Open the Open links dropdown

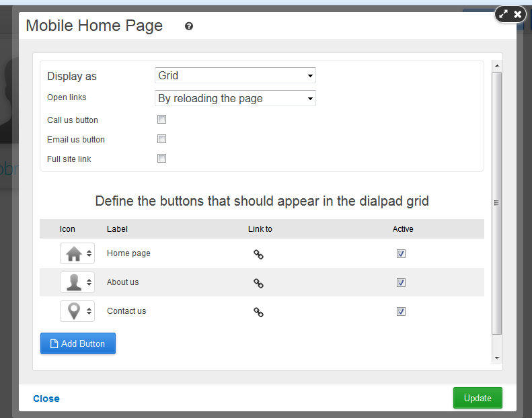click(235, 98)
